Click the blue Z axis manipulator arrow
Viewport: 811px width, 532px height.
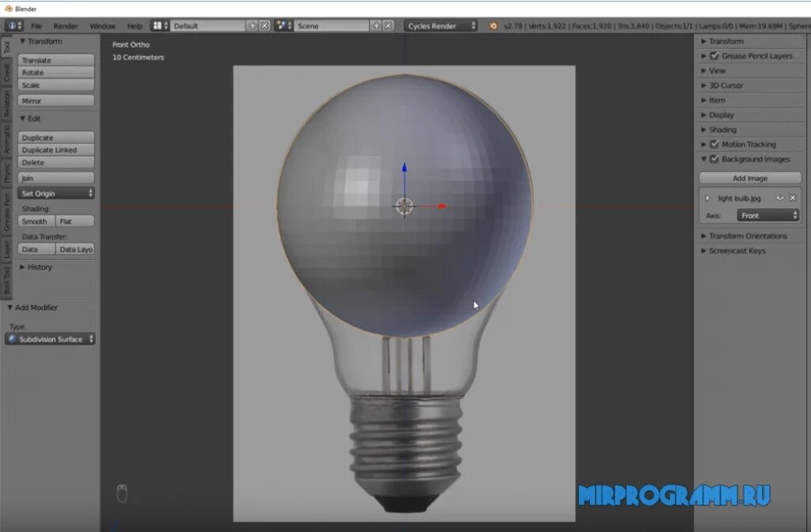tap(405, 169)
